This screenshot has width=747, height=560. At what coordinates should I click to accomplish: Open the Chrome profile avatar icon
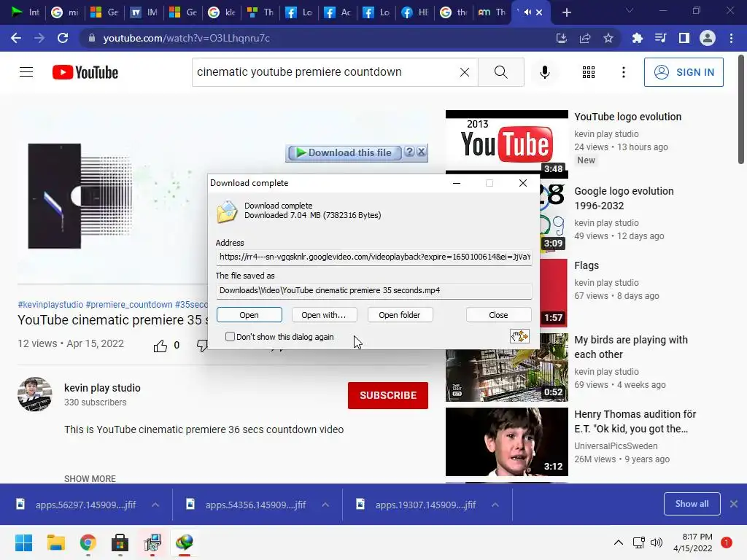[707, 38]
